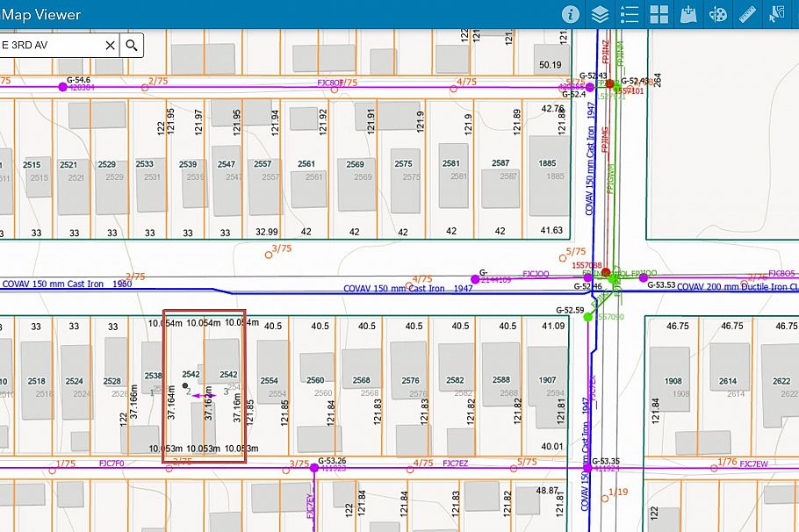Open the About info panel
This screenshot has height=532, width=799.
point(571,14)
